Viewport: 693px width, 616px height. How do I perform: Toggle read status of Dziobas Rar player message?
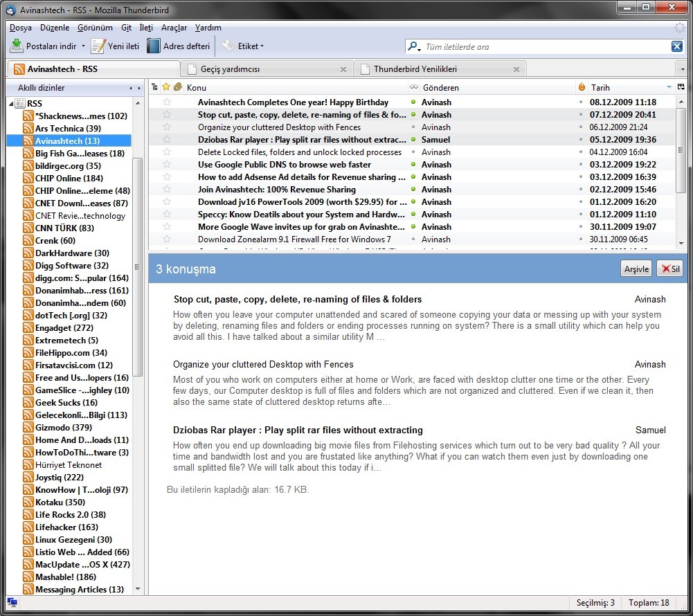(x=413, y=139)
